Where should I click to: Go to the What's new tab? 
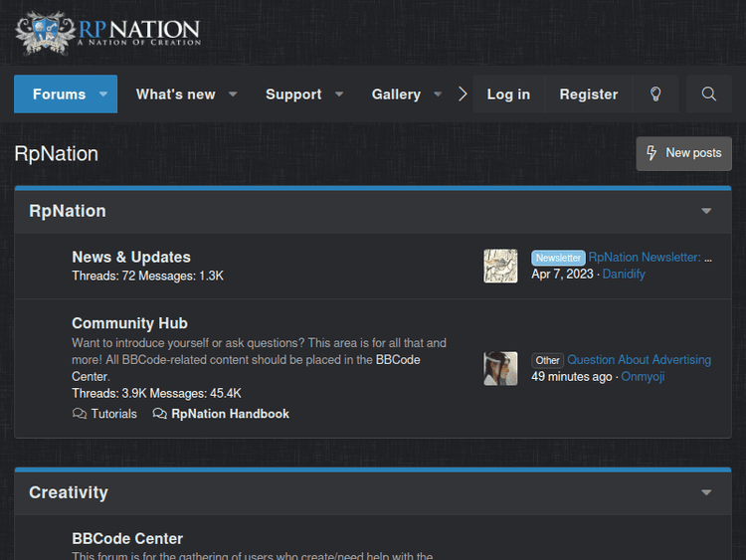pyautogui.click(x=175, y=94)
